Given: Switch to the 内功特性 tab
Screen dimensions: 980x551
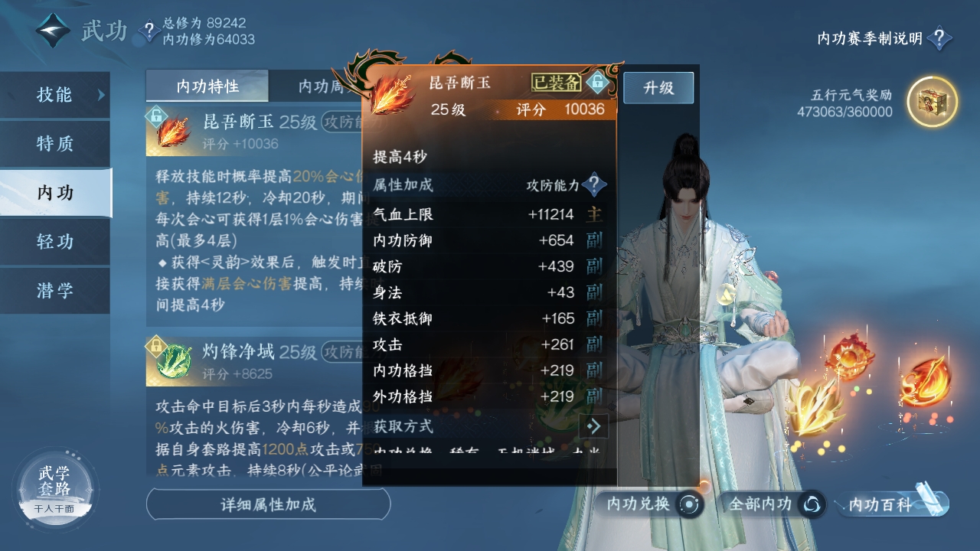Looking at the screenshot, I should point(207,86).
